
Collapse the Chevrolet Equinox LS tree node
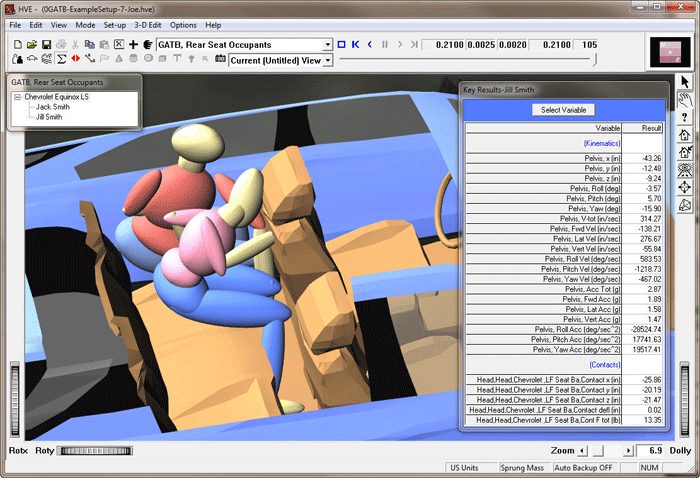(17, 96)
